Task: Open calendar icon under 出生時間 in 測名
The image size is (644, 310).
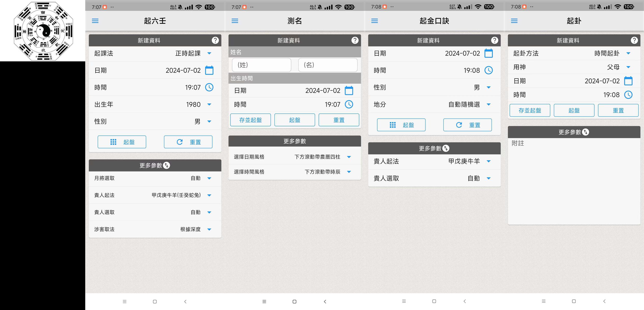Action: 349,91
